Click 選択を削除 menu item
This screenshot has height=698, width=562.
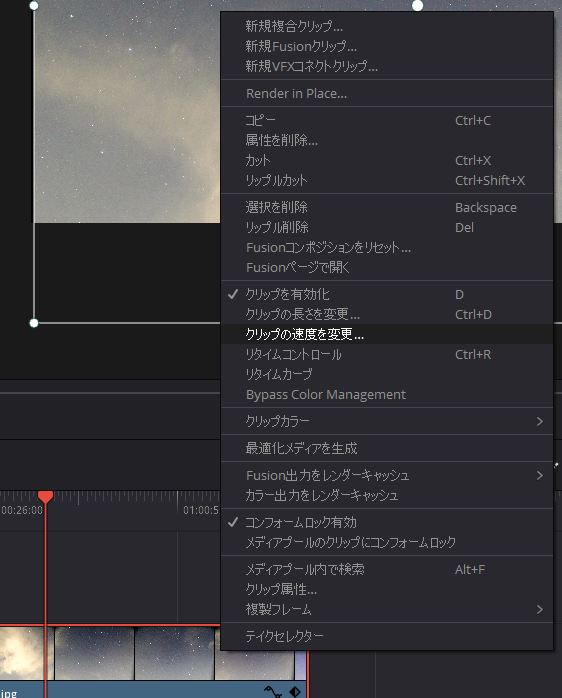387,207
